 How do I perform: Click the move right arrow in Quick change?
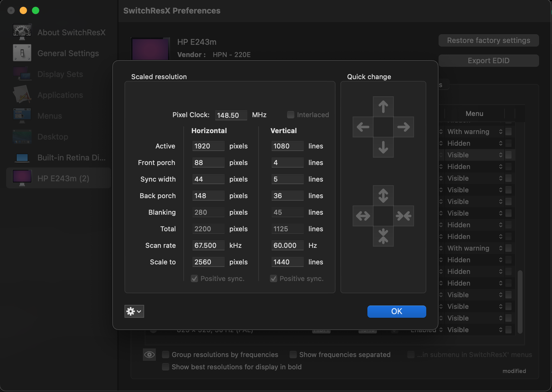tap(404, 127)
